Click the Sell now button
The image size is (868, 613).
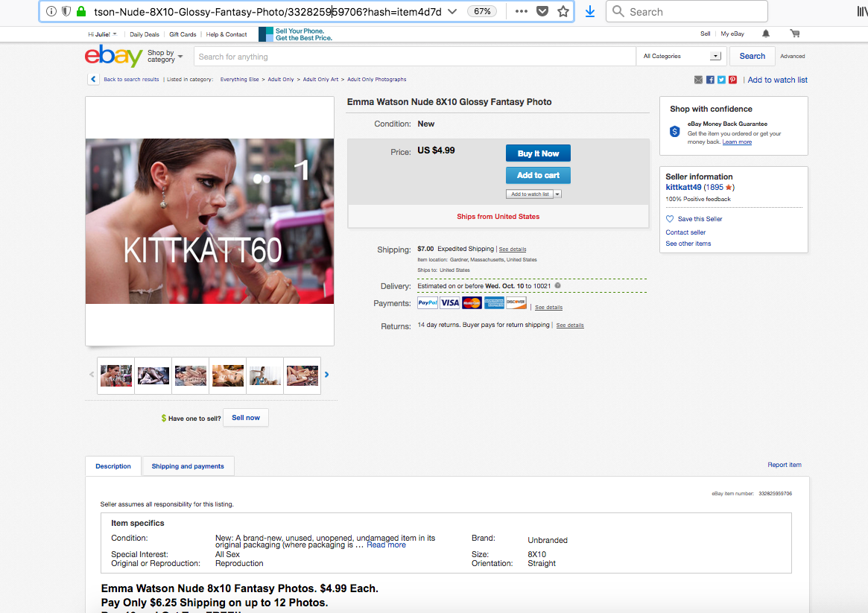[246, 418]
